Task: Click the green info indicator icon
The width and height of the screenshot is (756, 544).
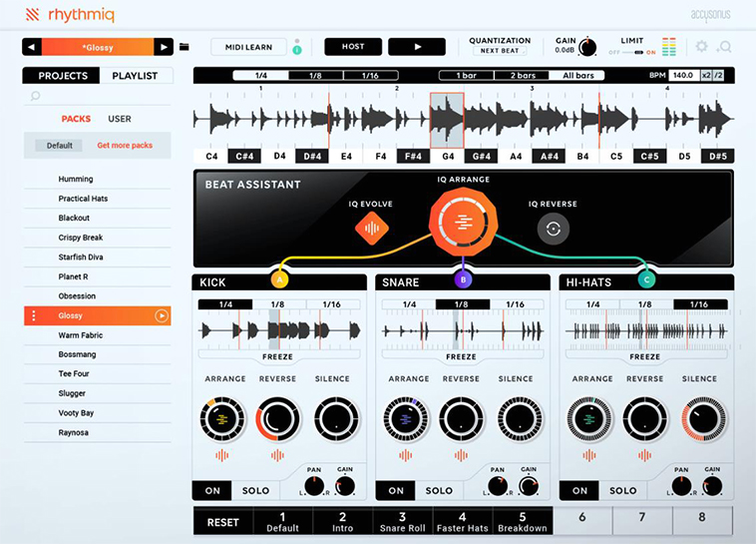Action: 297,50
